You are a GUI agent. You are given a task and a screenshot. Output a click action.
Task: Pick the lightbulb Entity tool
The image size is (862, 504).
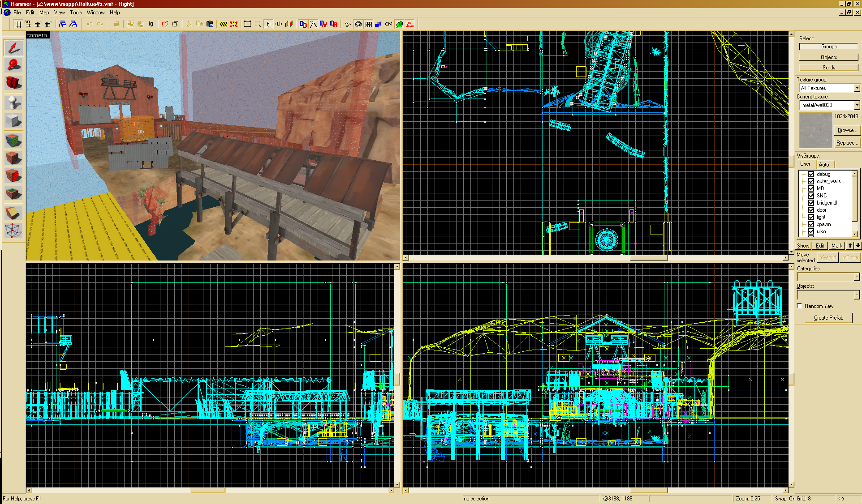tap(13, 103)
